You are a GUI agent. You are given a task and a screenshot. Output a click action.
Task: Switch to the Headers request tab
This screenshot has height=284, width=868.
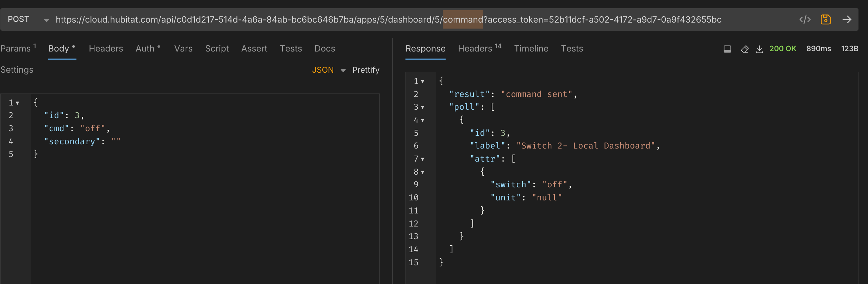click(x=106, y=49)
